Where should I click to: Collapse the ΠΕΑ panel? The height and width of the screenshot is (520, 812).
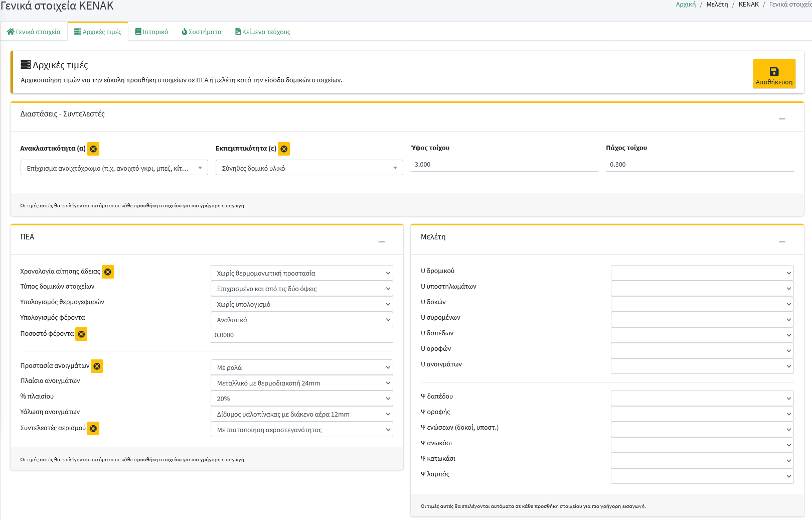[381, 241]
